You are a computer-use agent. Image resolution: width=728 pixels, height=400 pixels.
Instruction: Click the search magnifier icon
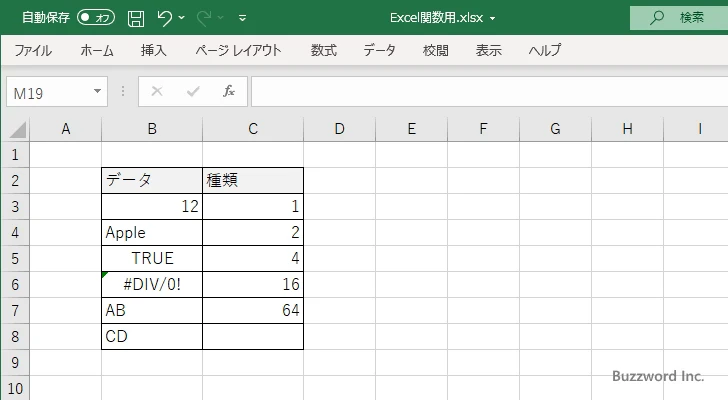(656, 18)
